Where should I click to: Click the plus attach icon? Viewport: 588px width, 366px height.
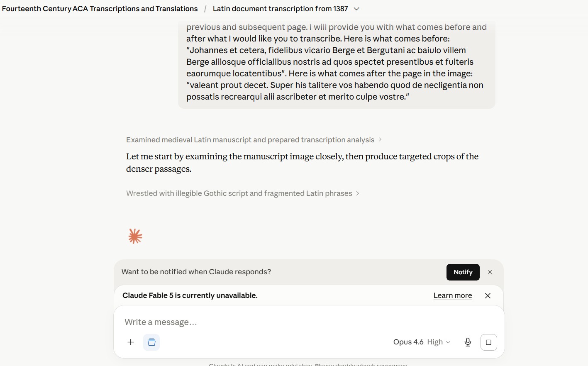coord(131,342)
